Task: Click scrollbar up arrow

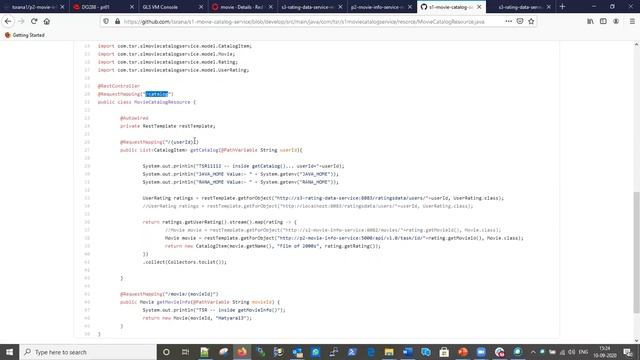Action: coord(636,44)
